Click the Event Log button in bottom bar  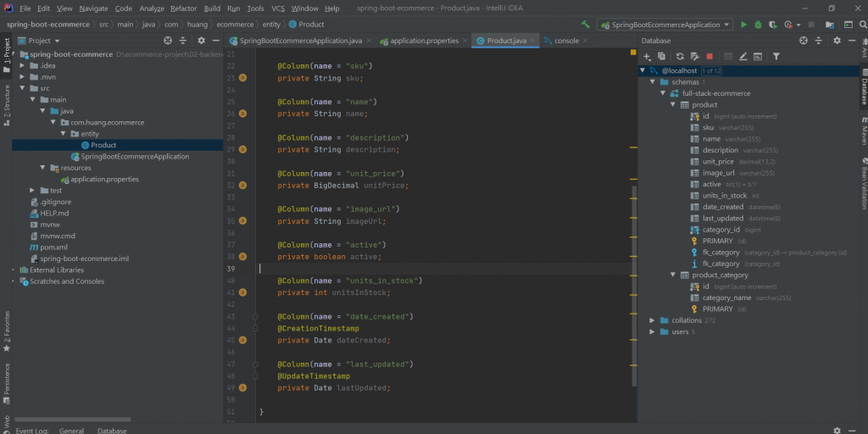coord(31,431)
